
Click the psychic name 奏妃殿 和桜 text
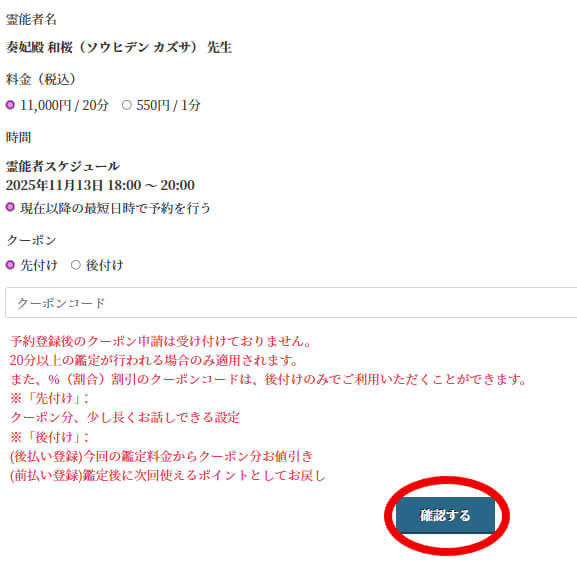pos(39,47)
